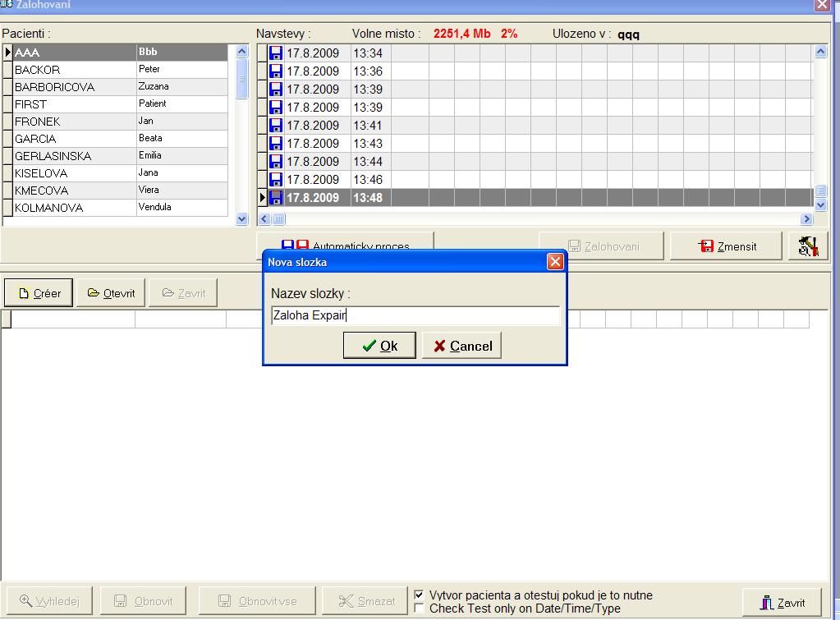Click the Nazev slozky text field

[415, 315]
